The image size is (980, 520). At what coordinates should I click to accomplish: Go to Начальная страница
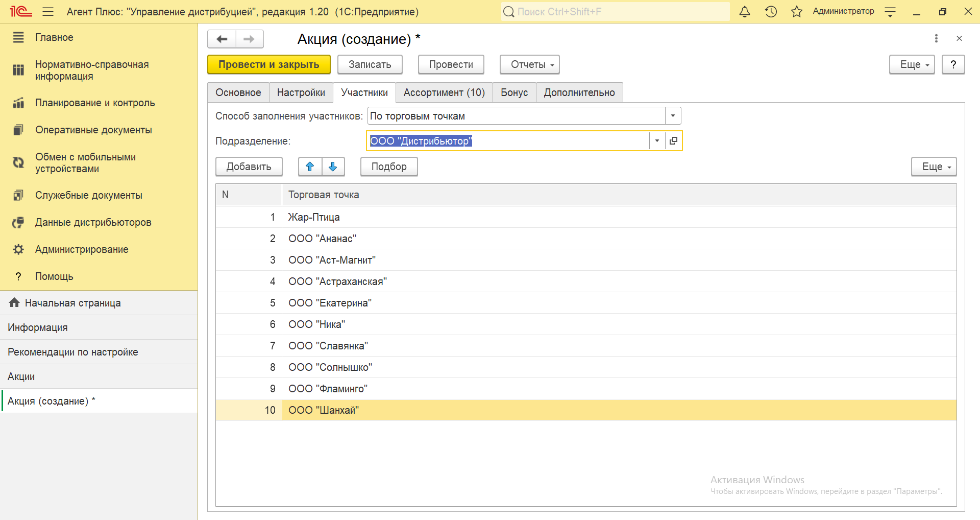[x=99, y=303]
